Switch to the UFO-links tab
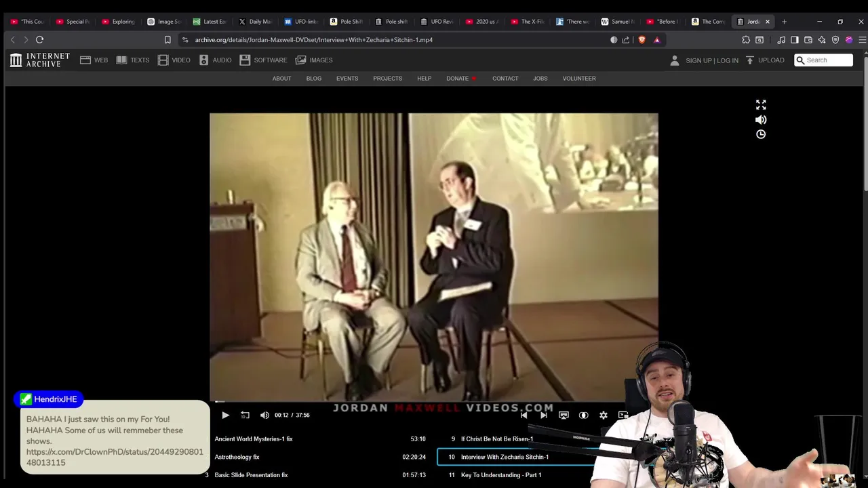Viewport: 868px width, 488px height. click(300, 22)
